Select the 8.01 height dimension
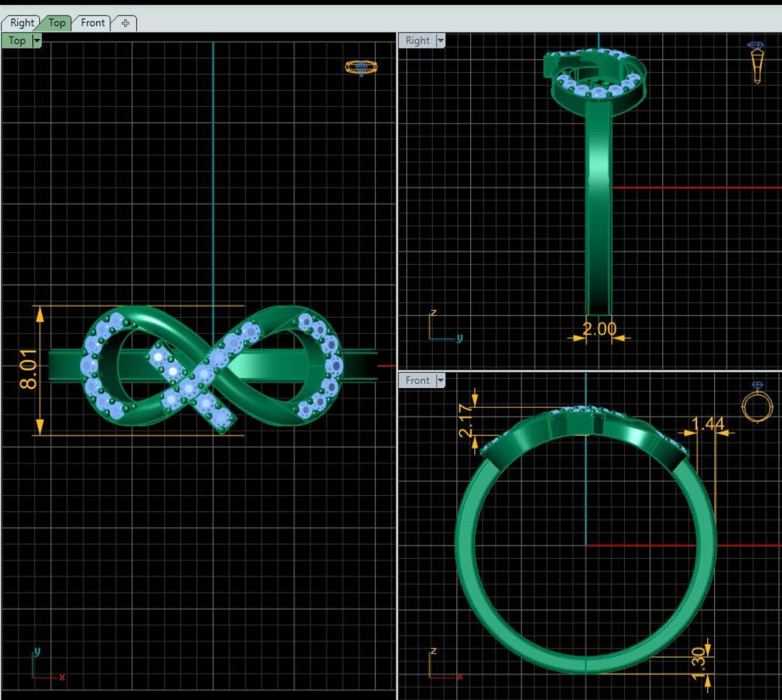The width and height of the screenshot is (782, 700). point(25,371)
